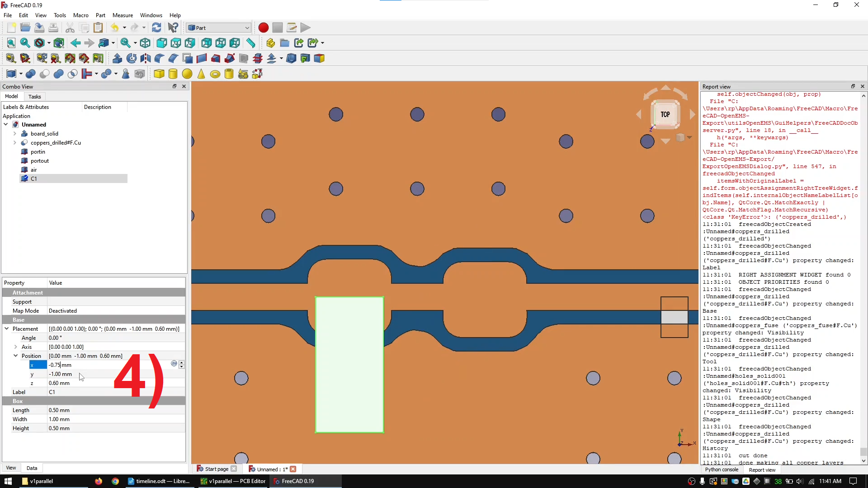
Task: Select the portin object in tree
Action: coord(38,152)
